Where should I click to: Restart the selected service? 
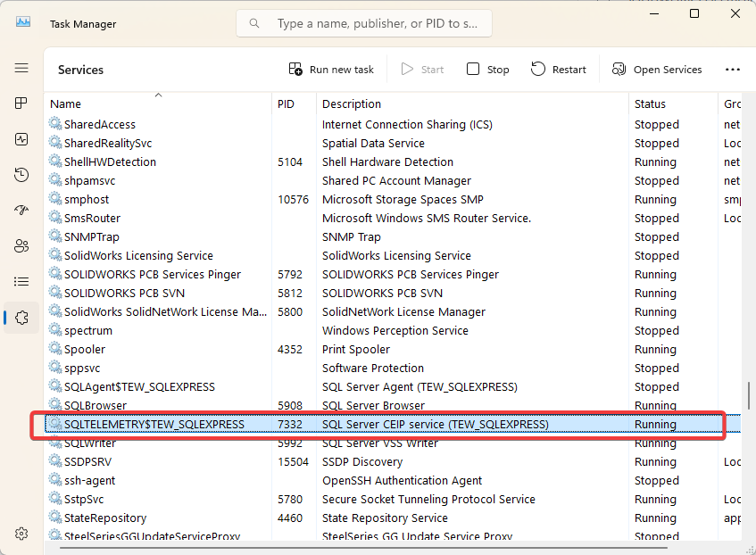tap(559, 70)
